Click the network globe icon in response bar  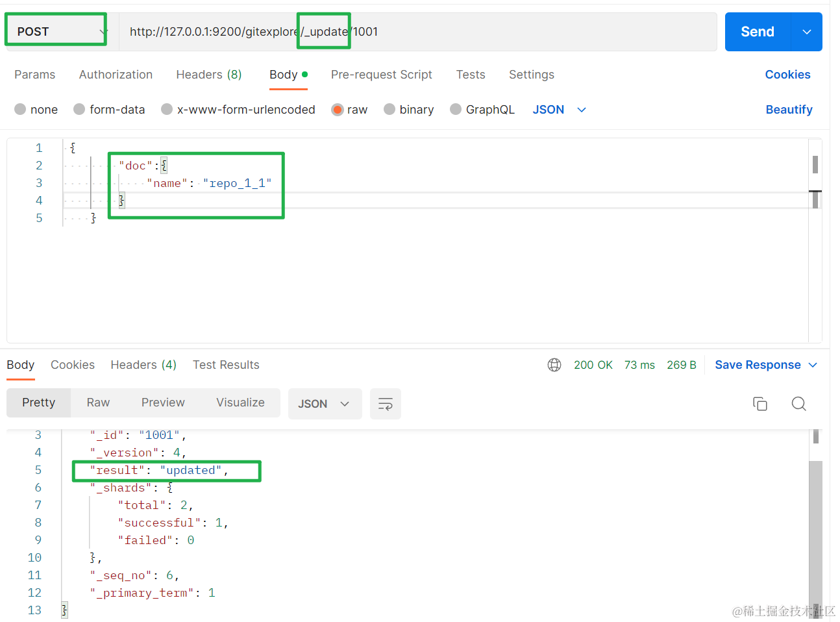pos(554,365)
